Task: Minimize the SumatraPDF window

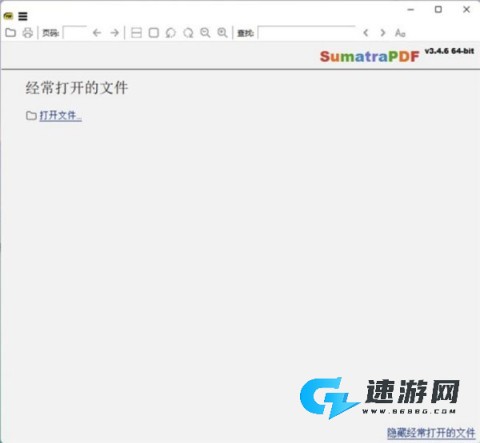Action: pos(411,10)
